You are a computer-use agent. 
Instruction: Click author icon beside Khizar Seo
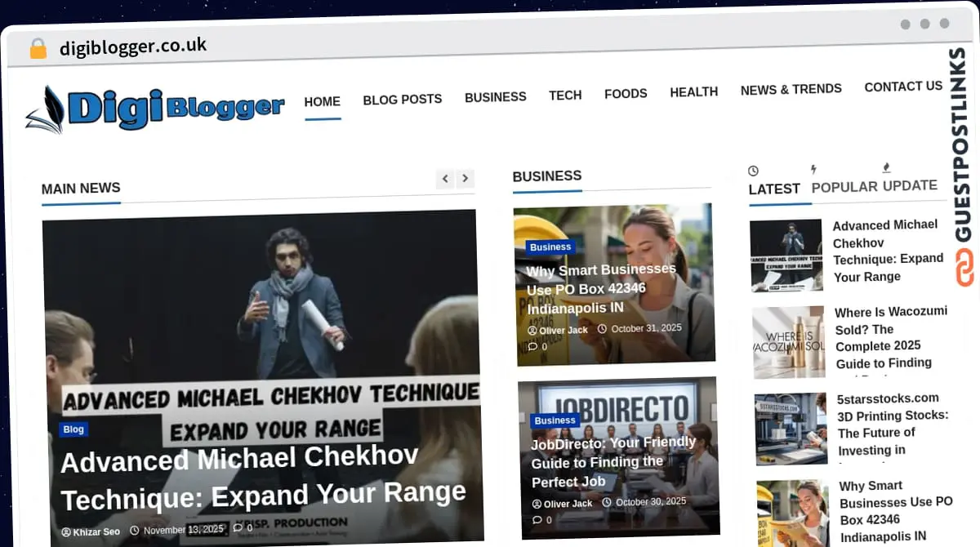(66, 532)
